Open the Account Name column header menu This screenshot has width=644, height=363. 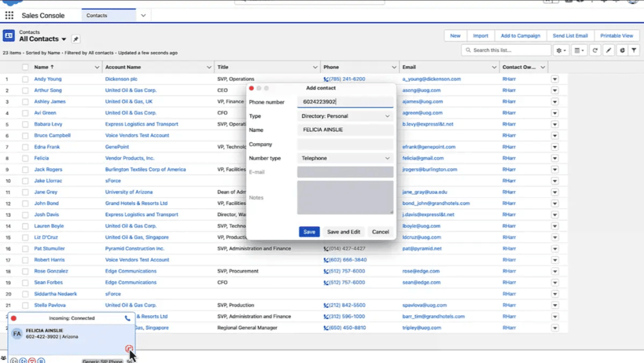(x=209, y=68)
